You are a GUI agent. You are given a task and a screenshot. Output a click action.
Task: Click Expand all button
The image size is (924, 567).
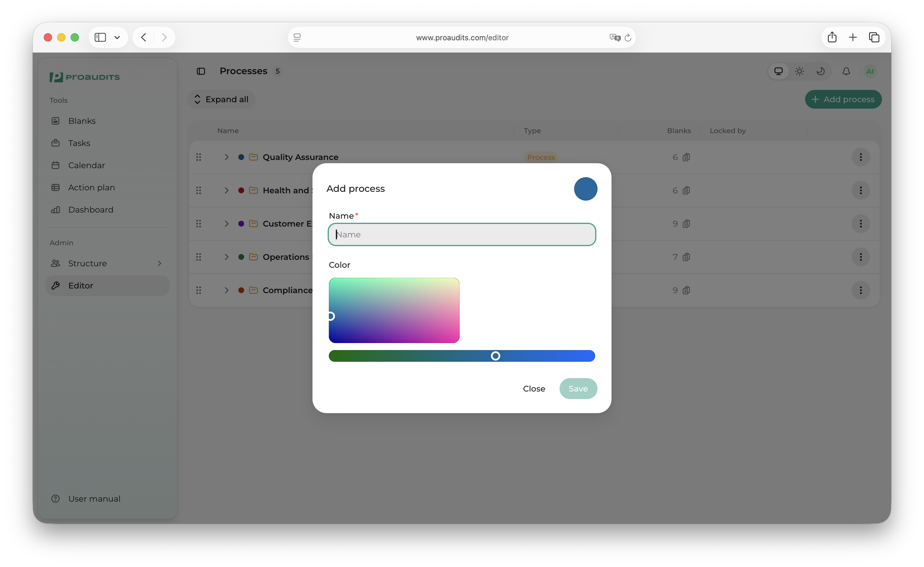tap(221, 99)
